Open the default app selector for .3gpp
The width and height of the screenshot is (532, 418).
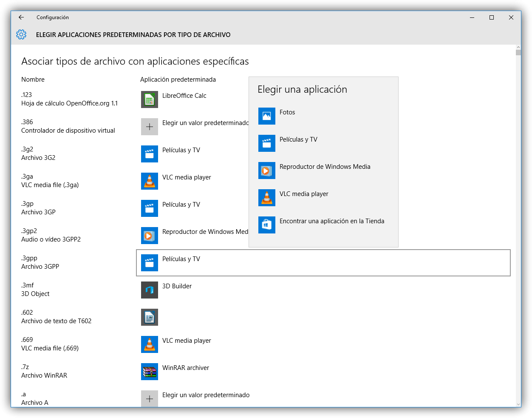(x=323, y=263)
